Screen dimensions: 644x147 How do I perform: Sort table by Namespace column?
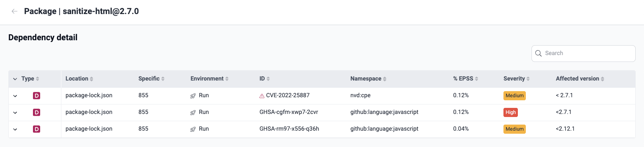coord(368,79)
